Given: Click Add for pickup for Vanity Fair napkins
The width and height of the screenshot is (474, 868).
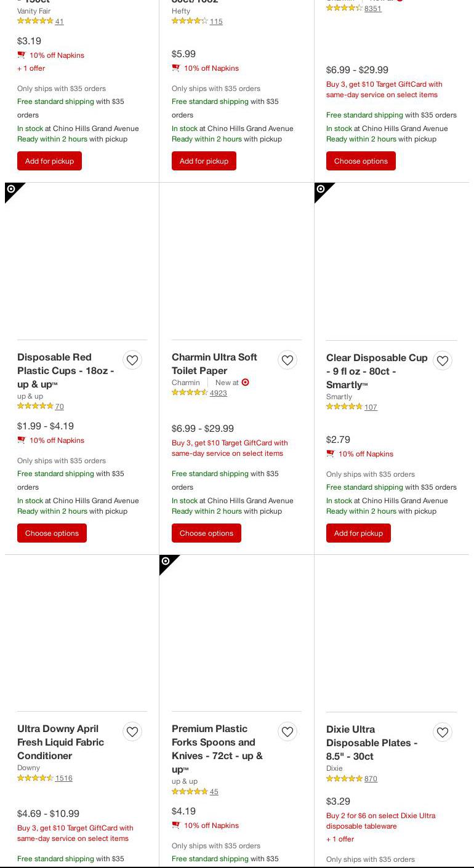Looking at the screenshot, I should point(49,161).
